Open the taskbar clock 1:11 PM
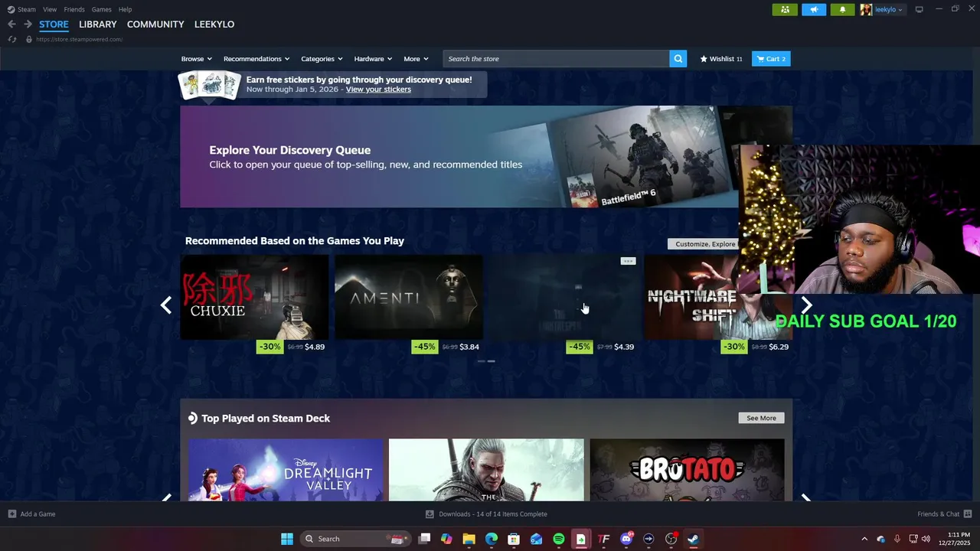 (954, 539)
